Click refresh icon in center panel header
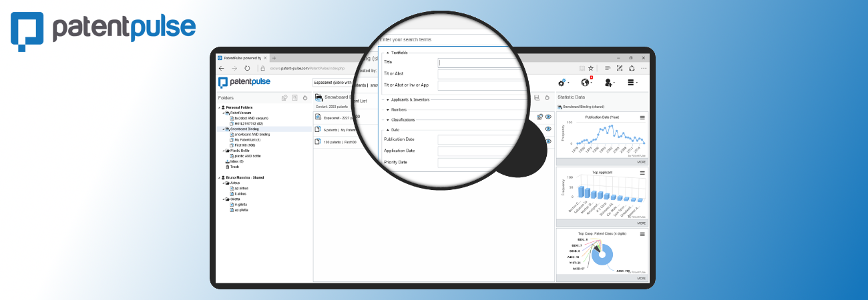868x300 pixels. 547,97
